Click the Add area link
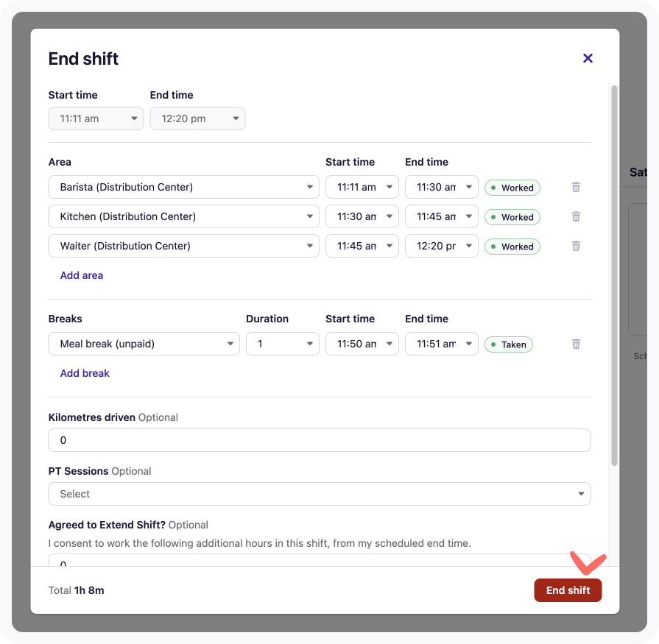The height and width of the screenshot is (644, 659). coord(82,275)
